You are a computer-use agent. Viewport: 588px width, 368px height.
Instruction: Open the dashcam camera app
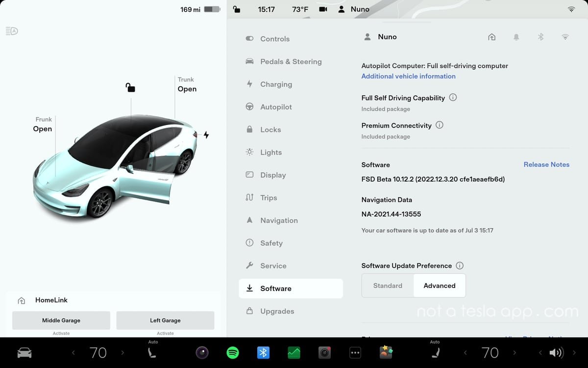click(x=324, y=353)
